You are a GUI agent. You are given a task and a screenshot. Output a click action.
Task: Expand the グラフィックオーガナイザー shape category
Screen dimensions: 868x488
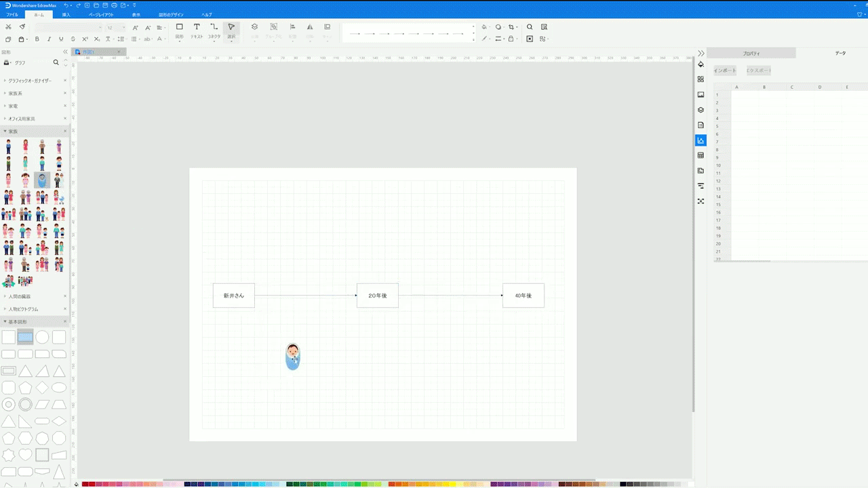coord(30,81)
